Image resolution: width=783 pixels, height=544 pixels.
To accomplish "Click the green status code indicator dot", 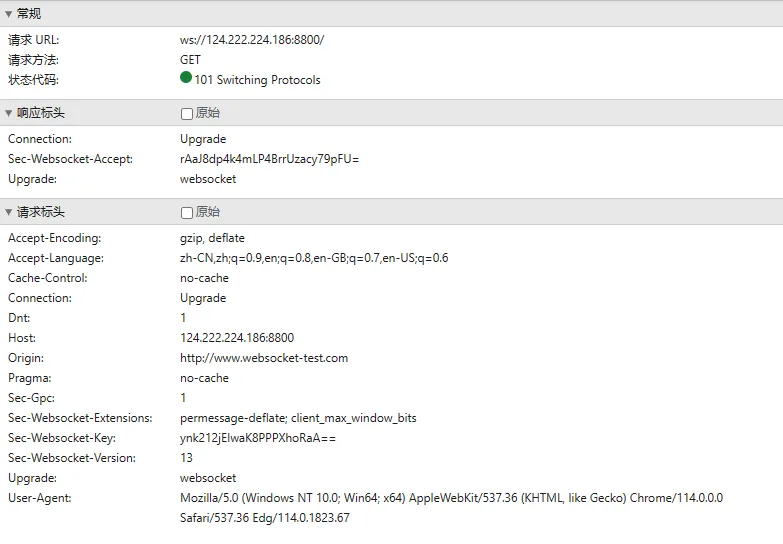I will coord(186,78).
